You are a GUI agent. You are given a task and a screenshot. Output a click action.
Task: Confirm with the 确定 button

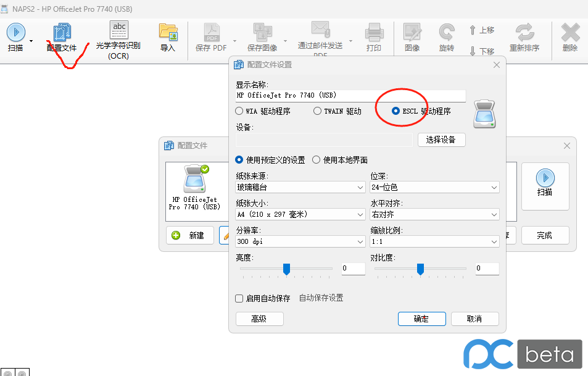coord(422,319)
